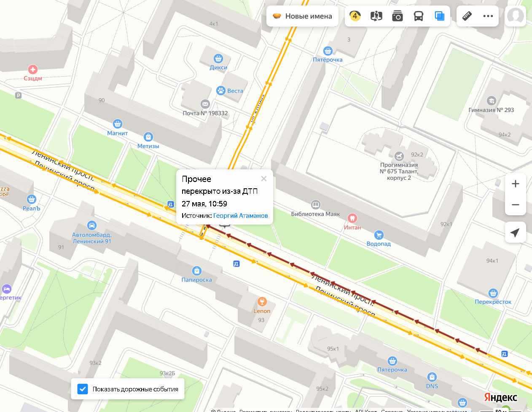Click the bus stop icon above Папироска

(x=236, y=264)
